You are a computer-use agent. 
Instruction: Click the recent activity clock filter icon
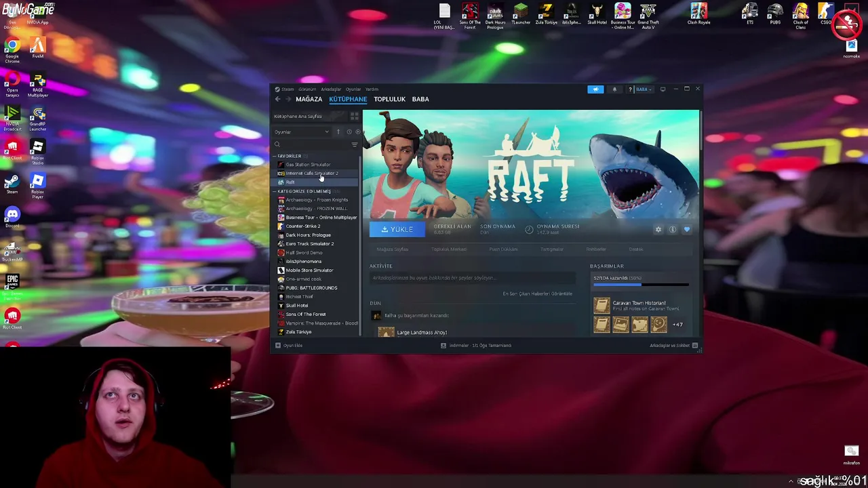[x=349, y=131]
